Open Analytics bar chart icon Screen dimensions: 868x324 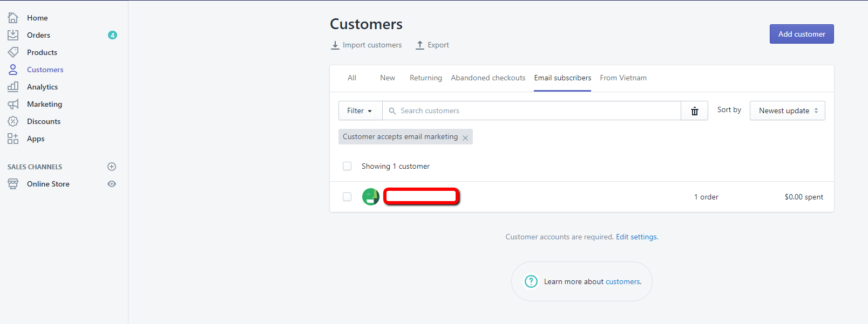tap(13, 87)
